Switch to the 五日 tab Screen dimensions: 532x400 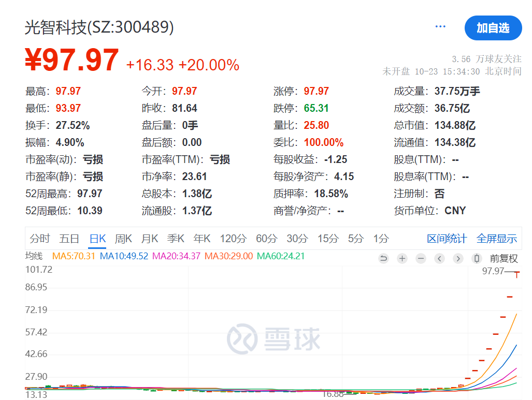tap(69, 239)
